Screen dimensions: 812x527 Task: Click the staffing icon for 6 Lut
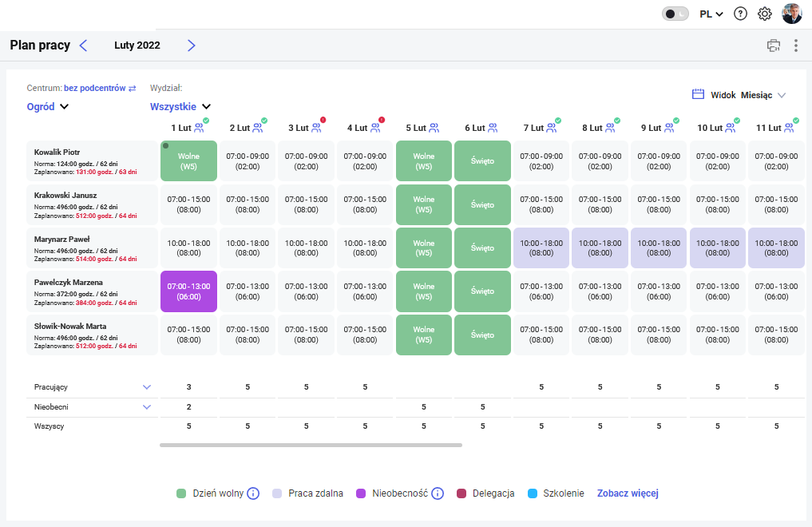coord(493,127)
